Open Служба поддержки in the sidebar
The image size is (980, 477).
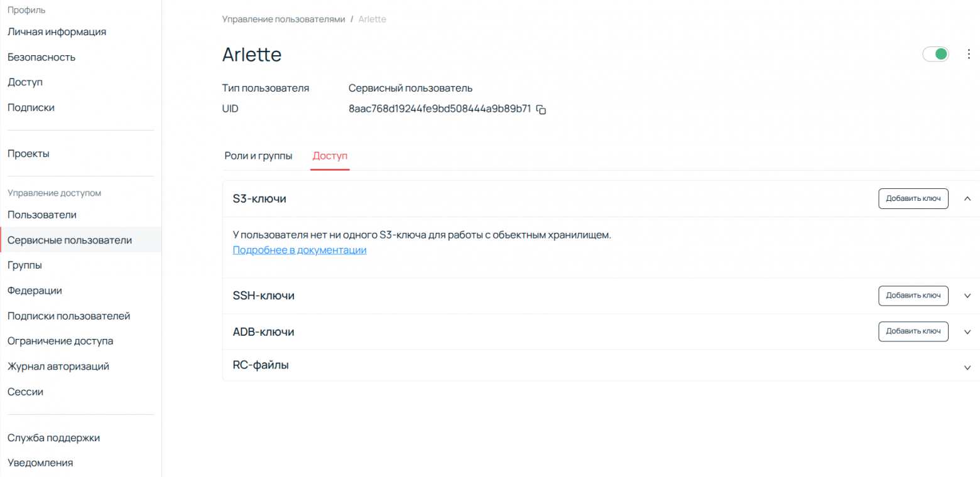pos(53,437)
